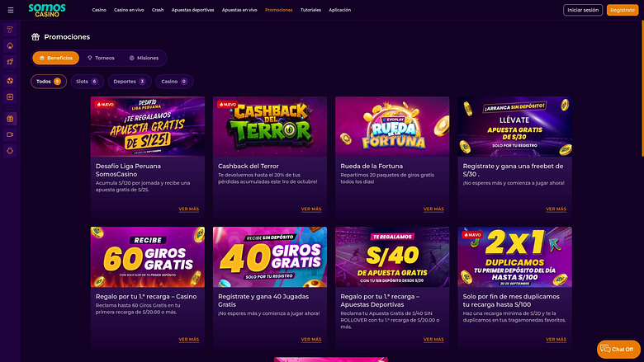
Task: Click the page vertical scrollbar
Action: pyautogui.click(x=642, y=88)
